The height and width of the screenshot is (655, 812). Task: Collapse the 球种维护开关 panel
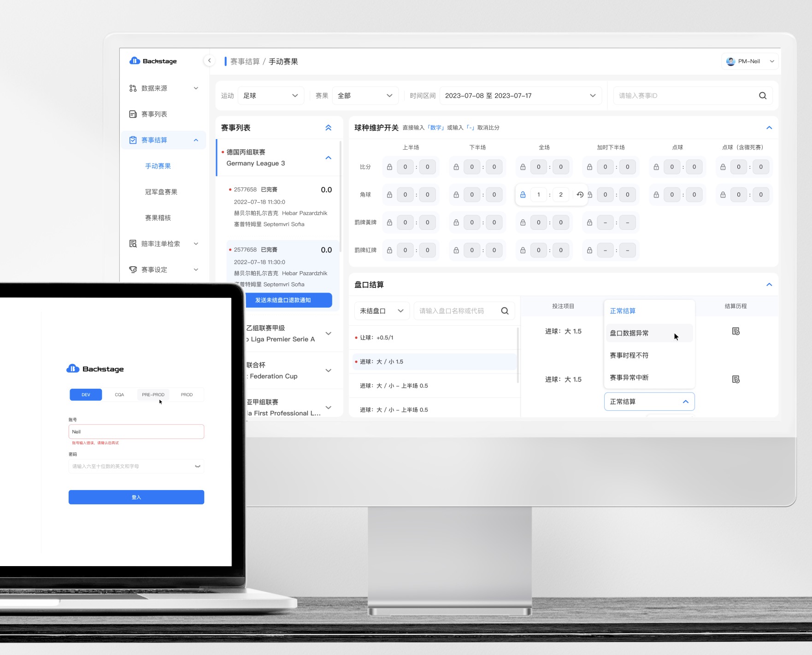coord(769,128)
